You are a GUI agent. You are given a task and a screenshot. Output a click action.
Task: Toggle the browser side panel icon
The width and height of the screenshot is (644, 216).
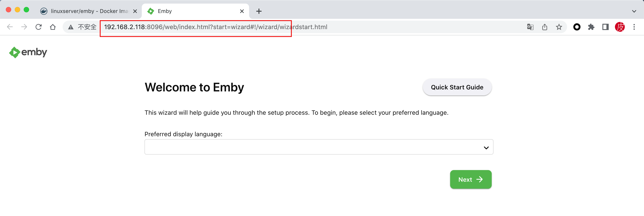605,27
